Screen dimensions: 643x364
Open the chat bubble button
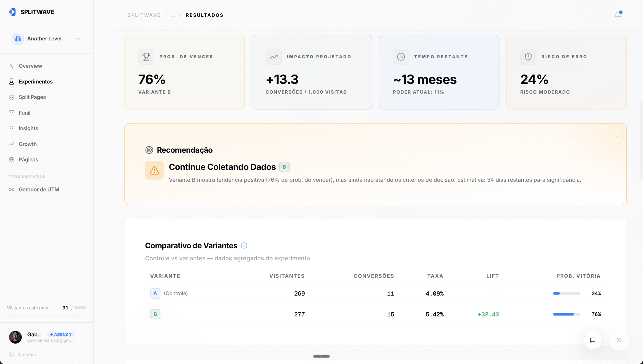pyautogui.click(x=593, y=340)
